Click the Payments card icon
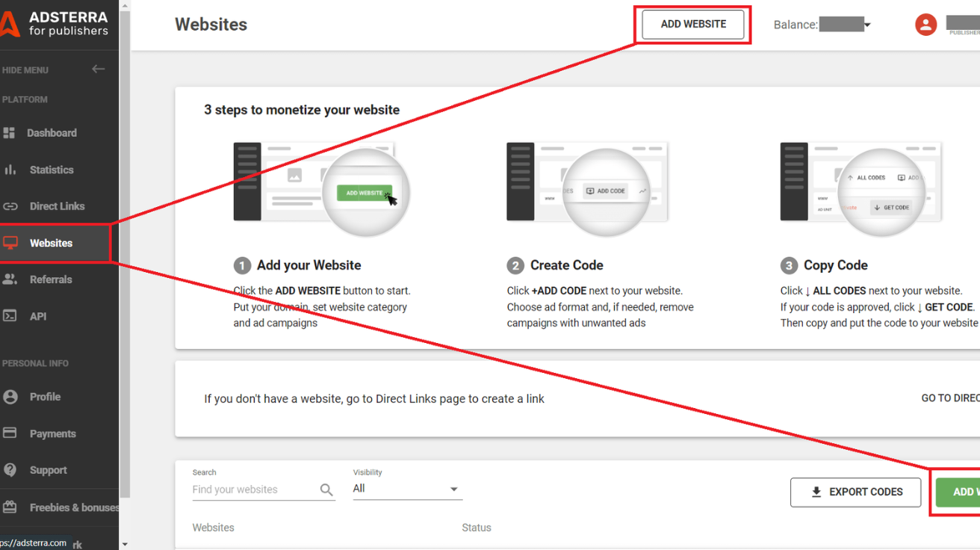980x550 pixels. coord(10,433)
